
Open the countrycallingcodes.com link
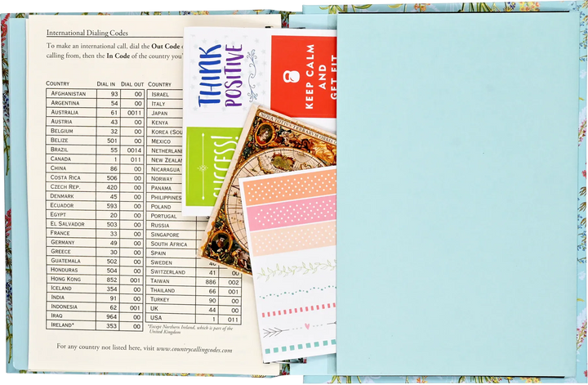194,349
